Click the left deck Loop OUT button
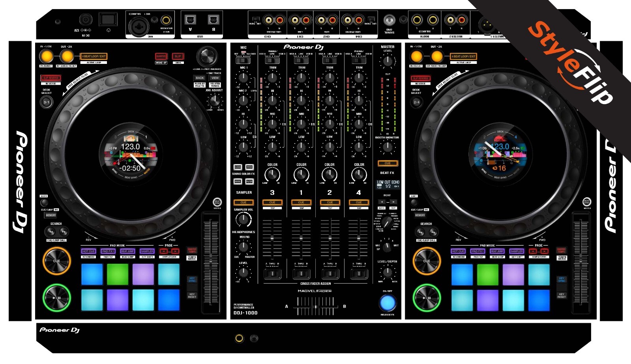The width and height of the screenshot is (631, 364). coord(67,56)
